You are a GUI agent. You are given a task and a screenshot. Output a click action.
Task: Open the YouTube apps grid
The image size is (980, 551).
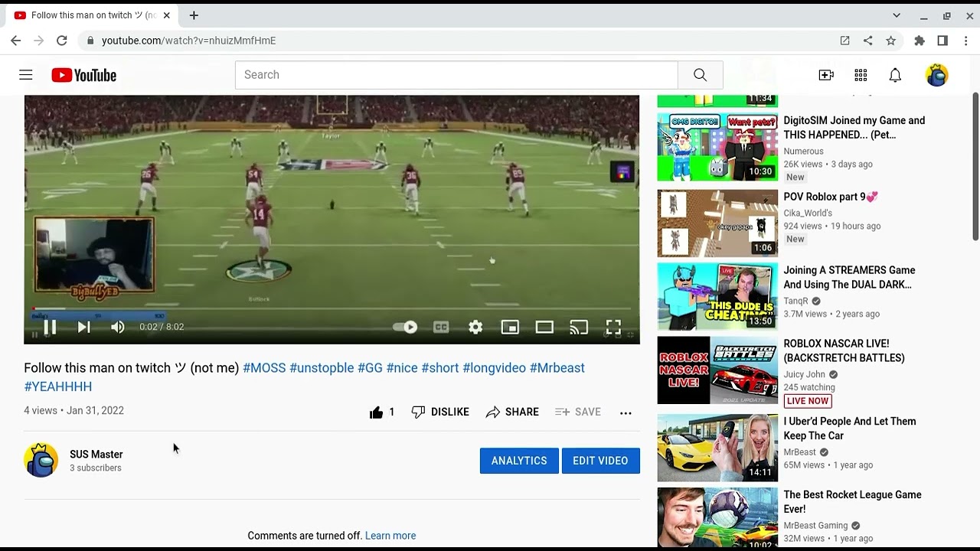pyautogui.click(x=861, y=75)
